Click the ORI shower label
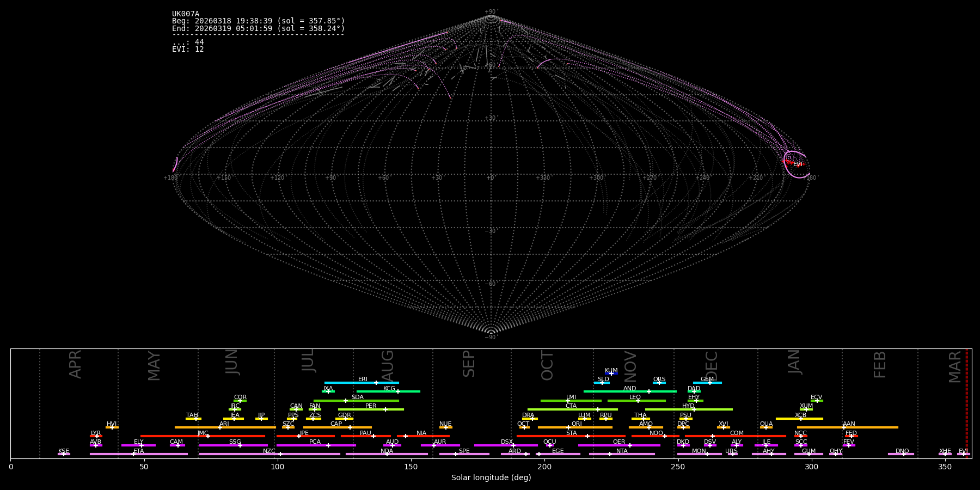Screen dimensions: 980x490 coord(577,424)
